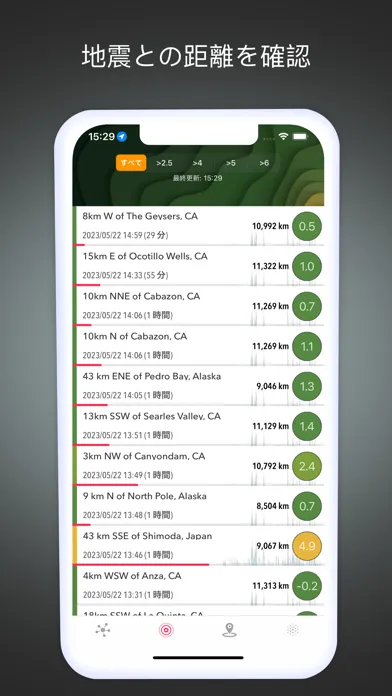The height and width of the screenshot is (696, 392).
Task: Select the すべて filter
Action: pyautogui.click(x=131, y=163)
